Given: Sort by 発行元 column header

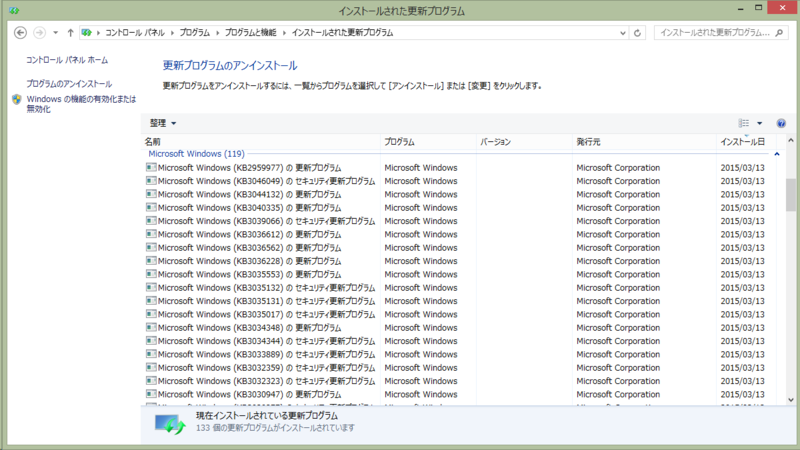Looking at the screenshot, I should point(644,141).
